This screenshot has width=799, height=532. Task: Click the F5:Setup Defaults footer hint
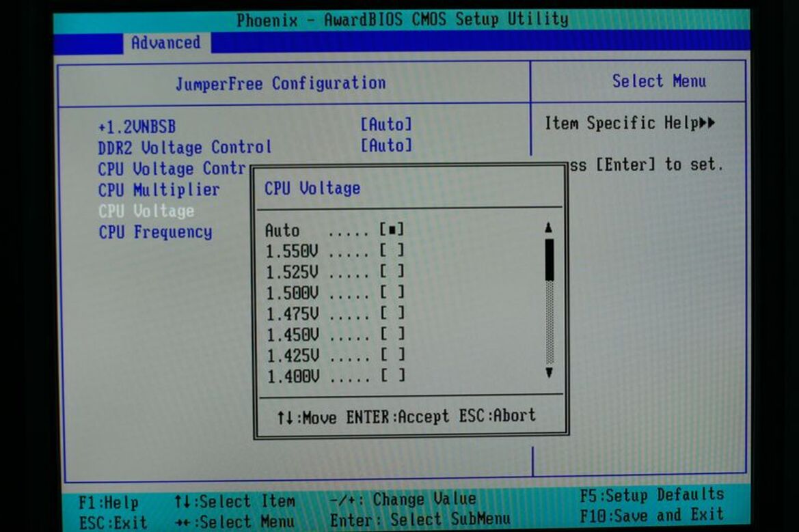pos(652,495)
